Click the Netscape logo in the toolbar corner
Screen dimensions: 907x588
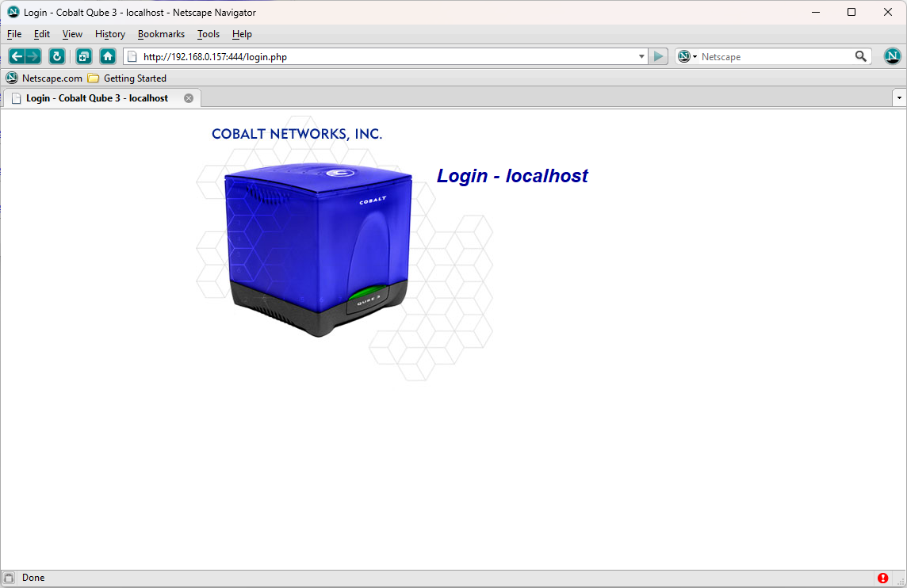892,56
